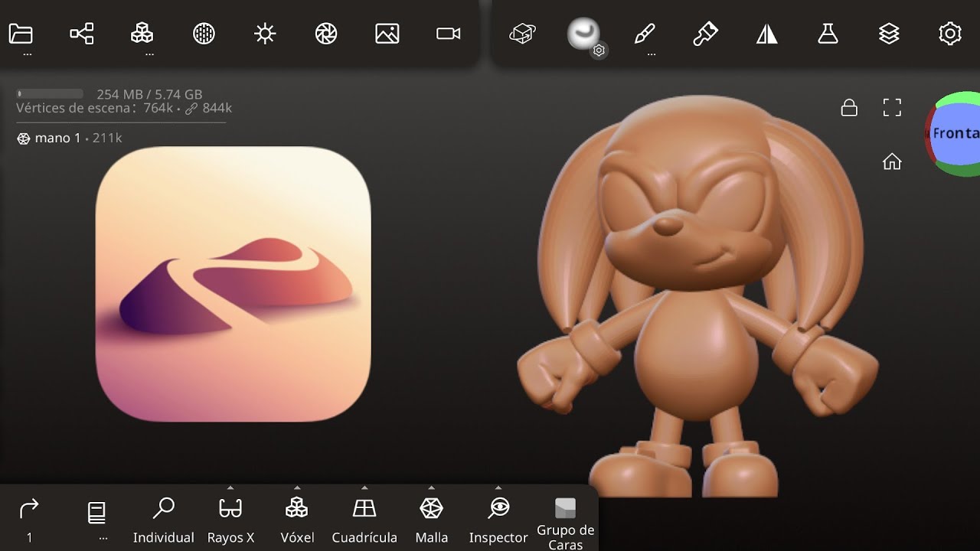Toggle Cuadrícula grid display

[364, 520]
